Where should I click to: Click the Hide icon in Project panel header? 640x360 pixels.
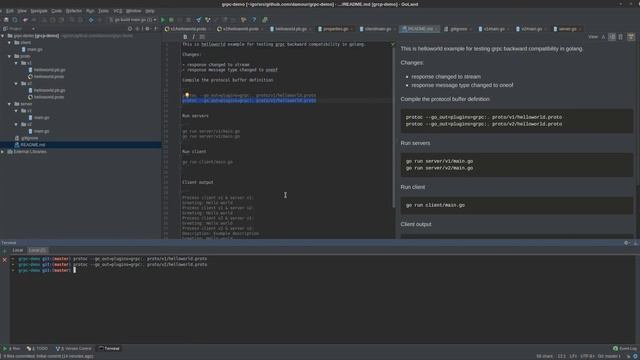click(x=156, y=29)
